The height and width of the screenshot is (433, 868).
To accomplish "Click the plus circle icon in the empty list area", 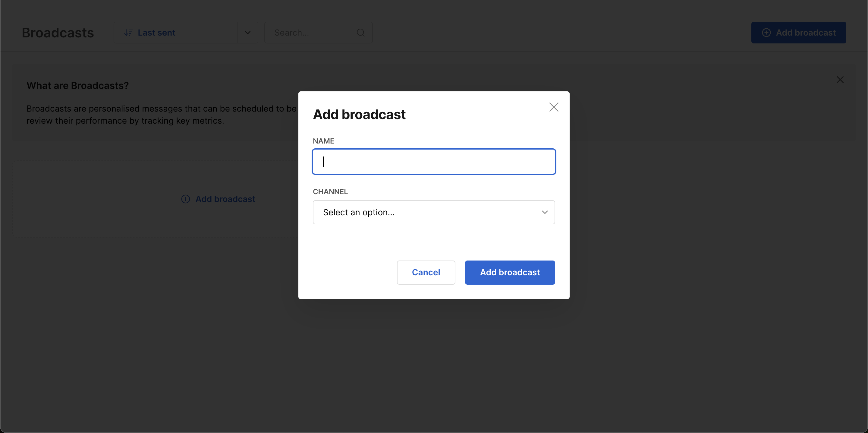I will 186,199.
